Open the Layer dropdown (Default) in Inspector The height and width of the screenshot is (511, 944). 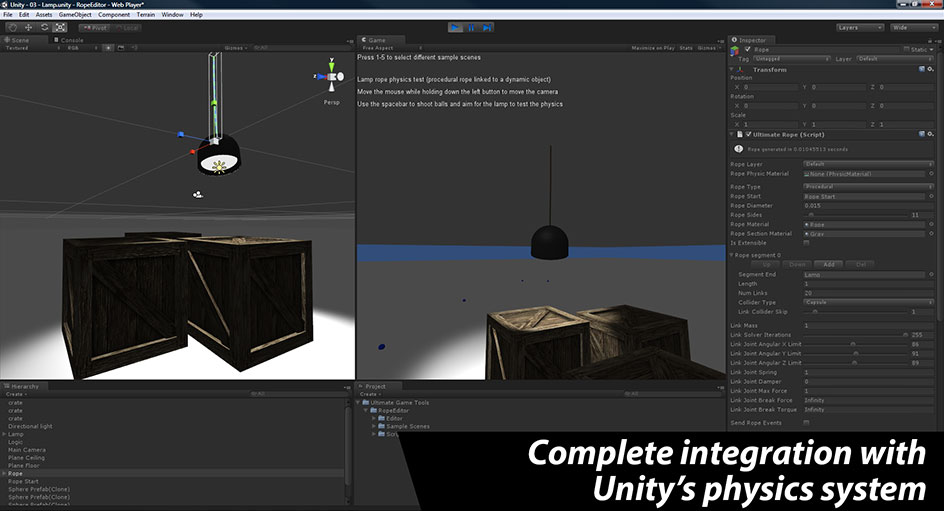coord(895,59)
